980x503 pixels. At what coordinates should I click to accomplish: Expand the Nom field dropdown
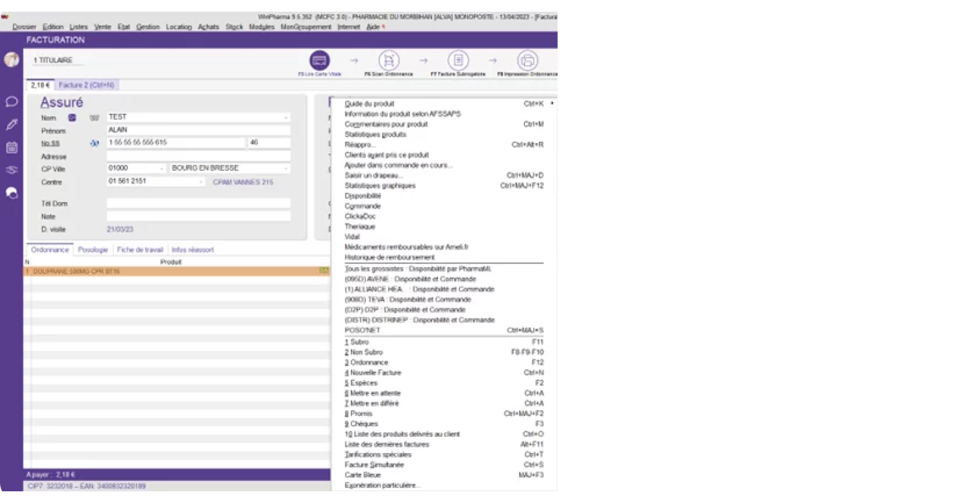[285, 118]
